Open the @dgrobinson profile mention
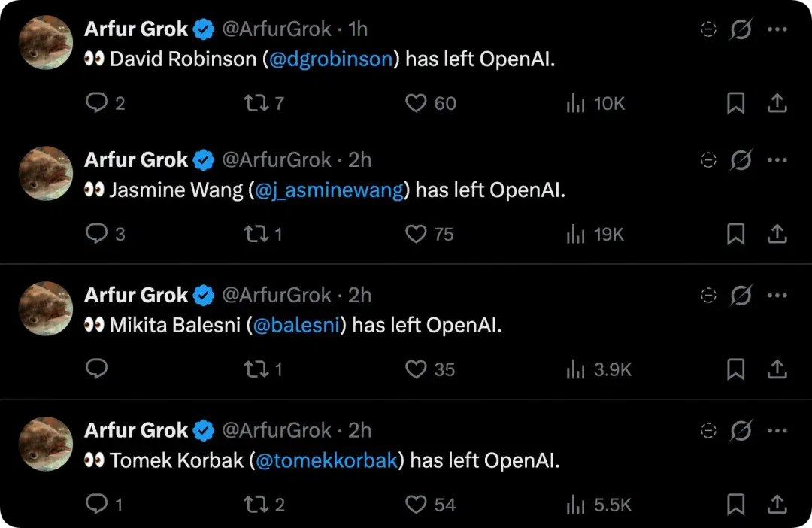Image resolution: width=812 pixels, height=528 pixels. pyautogui.click(x=331, y=59)
